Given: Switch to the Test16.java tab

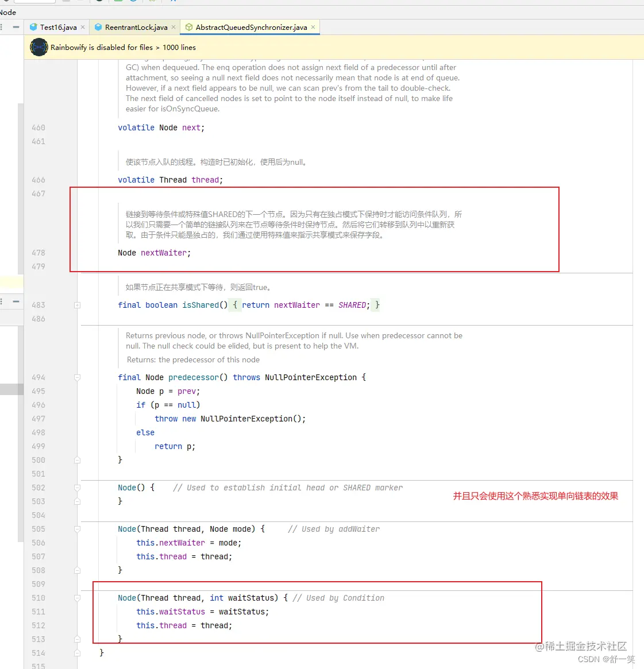Looking at the screenshot, I should (58, 28).
